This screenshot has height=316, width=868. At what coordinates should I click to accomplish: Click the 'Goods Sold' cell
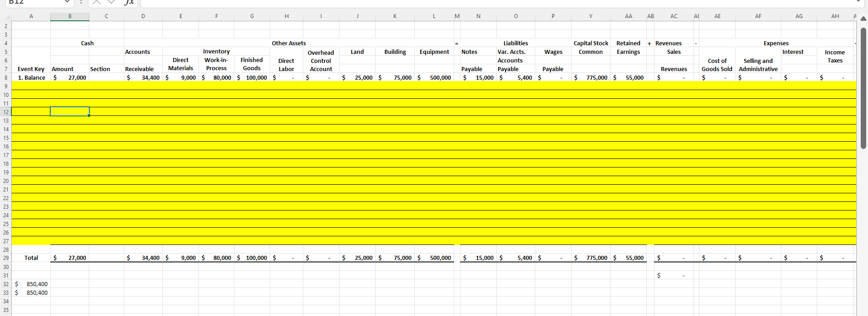click(x=717, y=69)
